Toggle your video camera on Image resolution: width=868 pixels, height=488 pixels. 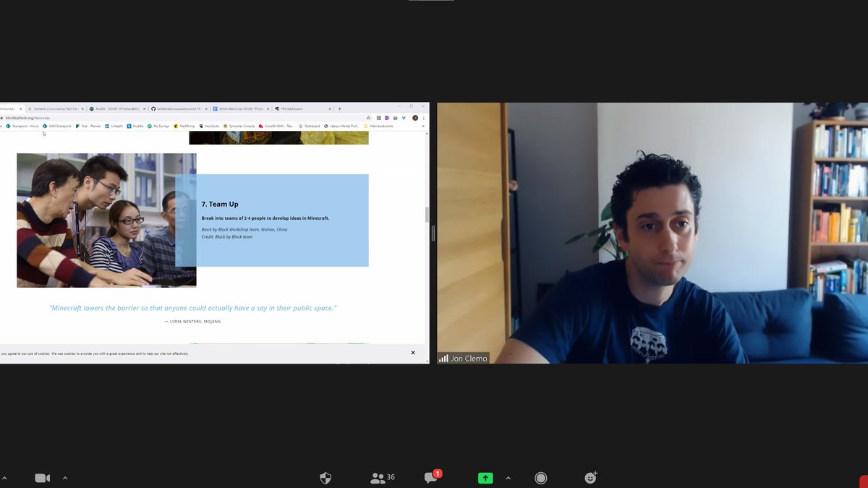[x=42, y=477]
